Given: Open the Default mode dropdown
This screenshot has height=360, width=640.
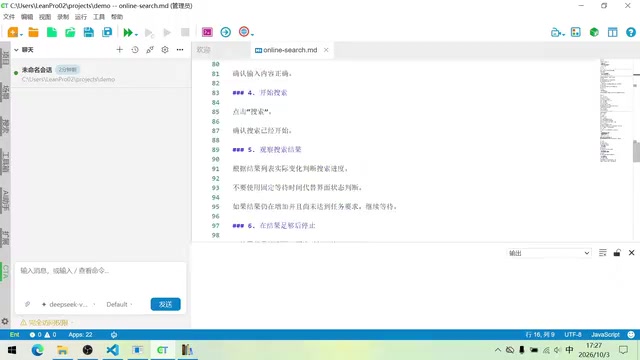Looking at the screenshot, I should (119, 304).
